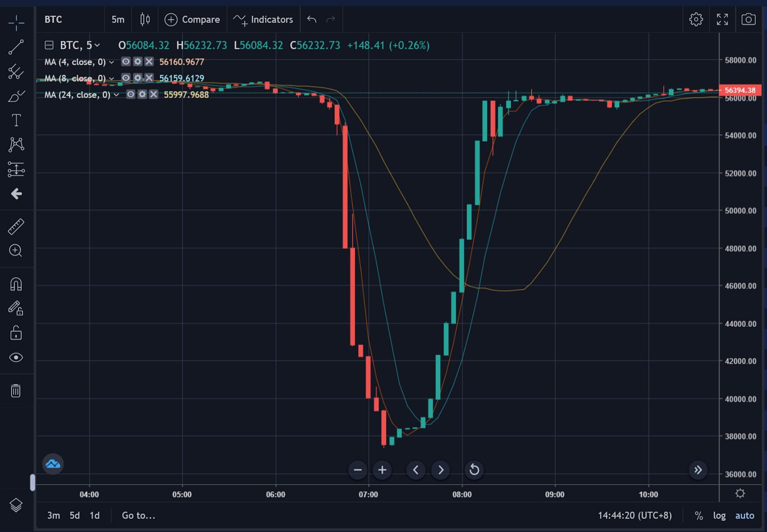Enable magnet snapping mode
The width and height of the screenshot is (767, 532).
coord(16,284)
